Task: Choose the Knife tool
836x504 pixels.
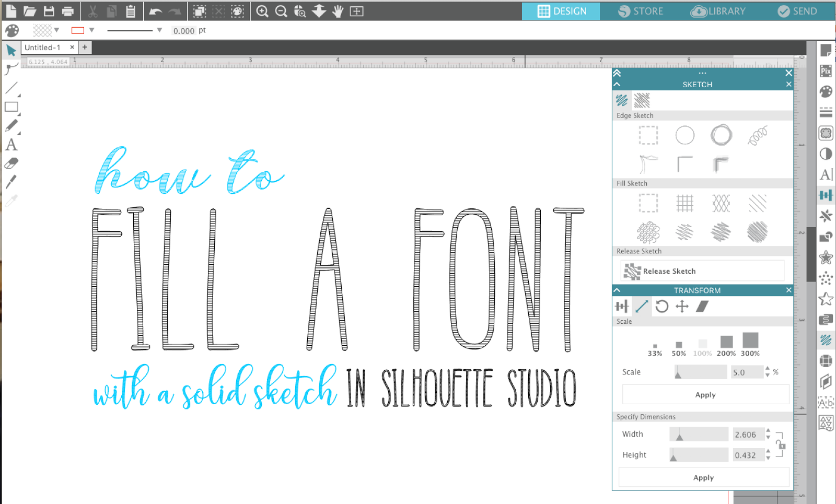Action: (x=11, y=182)
